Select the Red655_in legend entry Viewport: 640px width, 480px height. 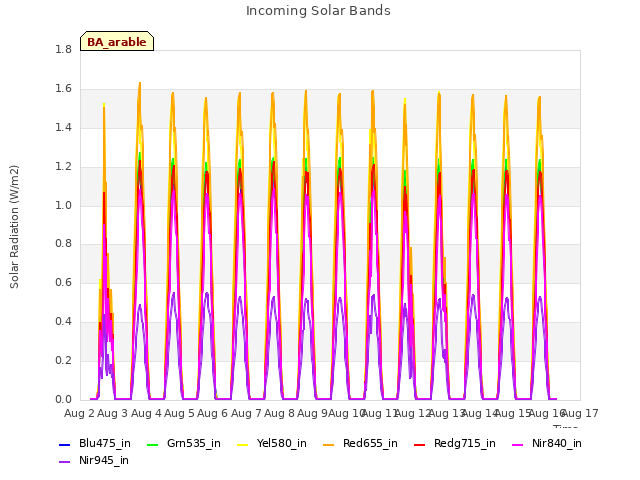tap(360, 443)
